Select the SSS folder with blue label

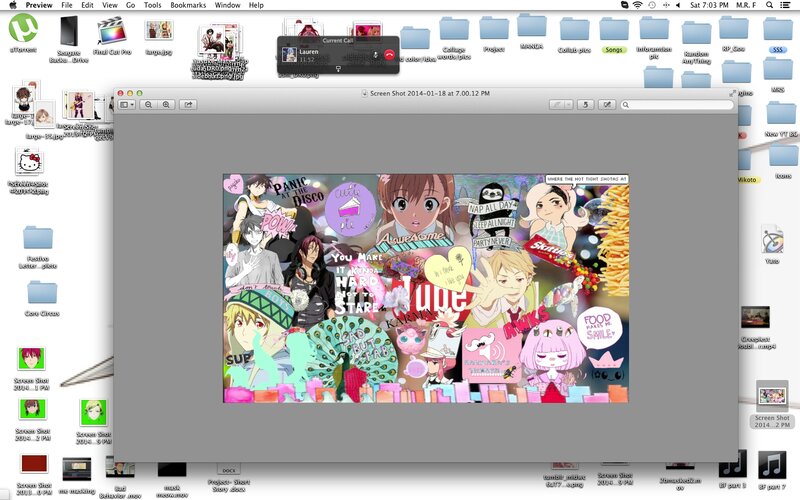coord(778,31)
